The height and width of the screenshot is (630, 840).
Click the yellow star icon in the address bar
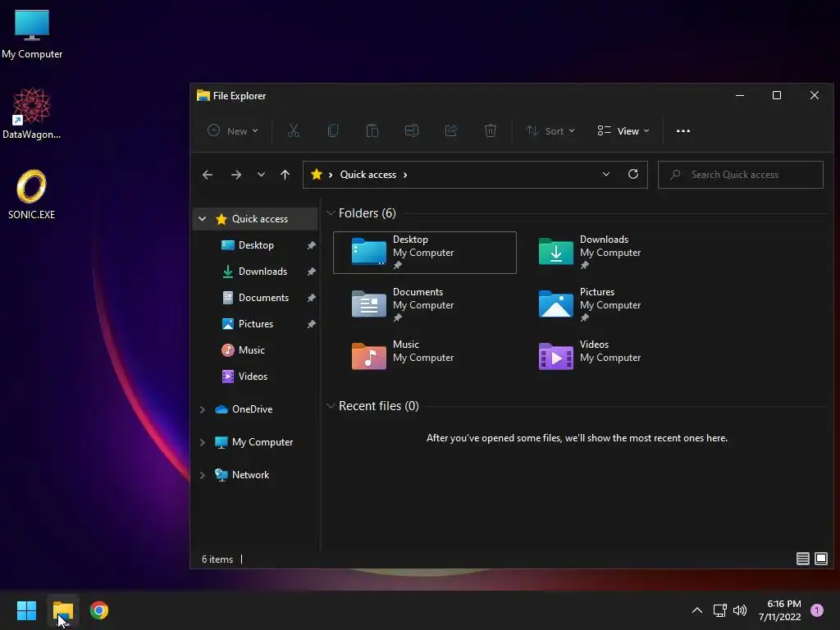317,174
